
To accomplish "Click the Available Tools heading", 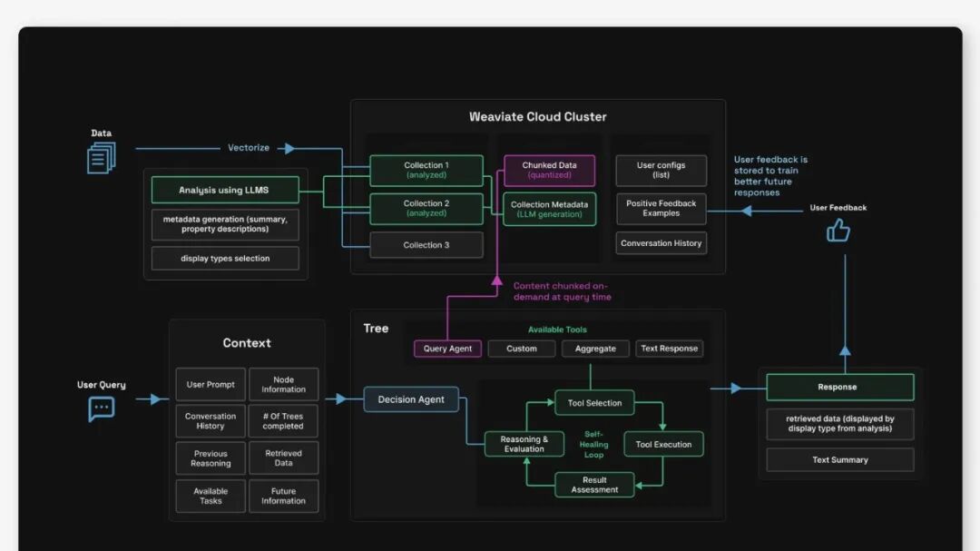I will pyautogui.click(x=557, y=330).
